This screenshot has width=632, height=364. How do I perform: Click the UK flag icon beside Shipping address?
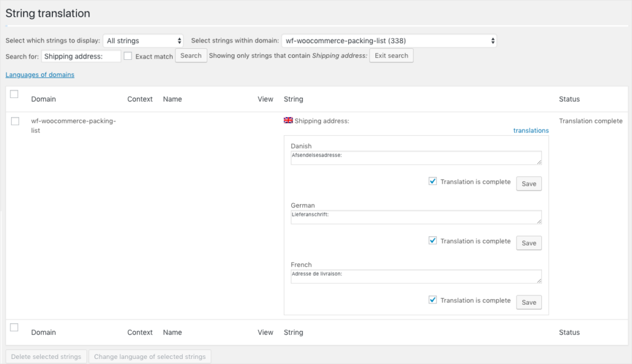[288, 121]
